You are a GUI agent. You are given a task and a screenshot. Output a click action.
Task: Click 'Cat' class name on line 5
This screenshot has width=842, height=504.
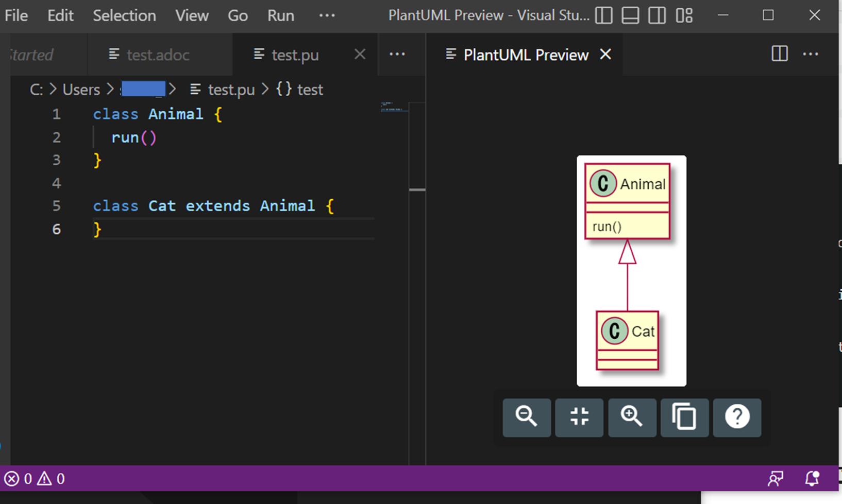tap(162, 206)
